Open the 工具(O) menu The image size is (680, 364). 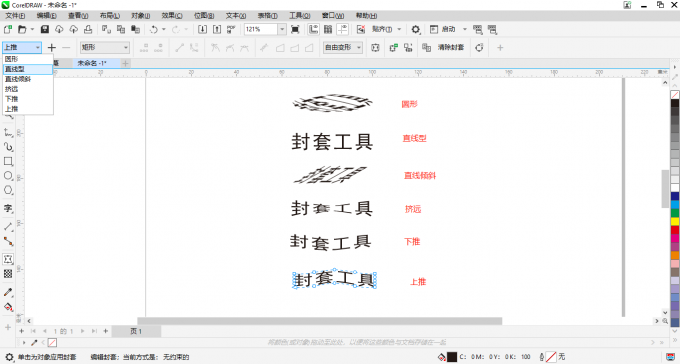(x=300, y=16)
